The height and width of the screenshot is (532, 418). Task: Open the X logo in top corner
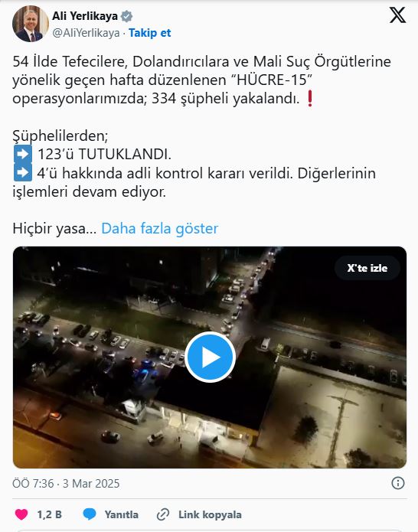click(x=397, y=15)
